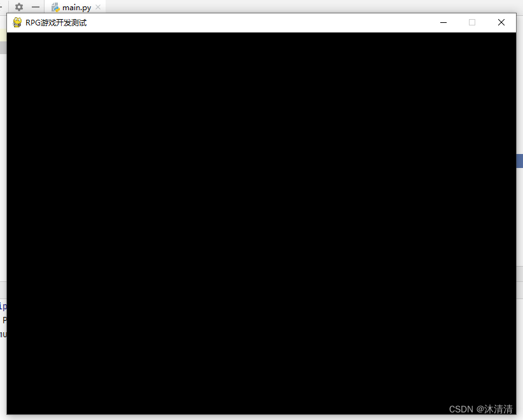Minimize the RPG游戏开发测试 game window
Screen dimensions: 523x420
tap(443, 22)
